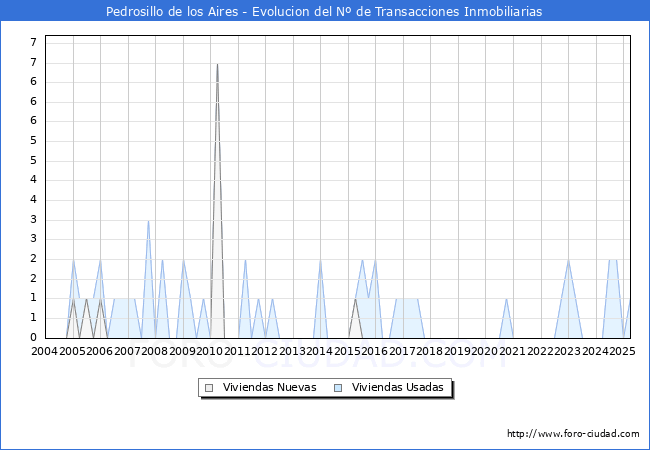Viewport: 650px width, 450px height.
Task: Click the 2021 used-housing peak
Action: point(506,299)
